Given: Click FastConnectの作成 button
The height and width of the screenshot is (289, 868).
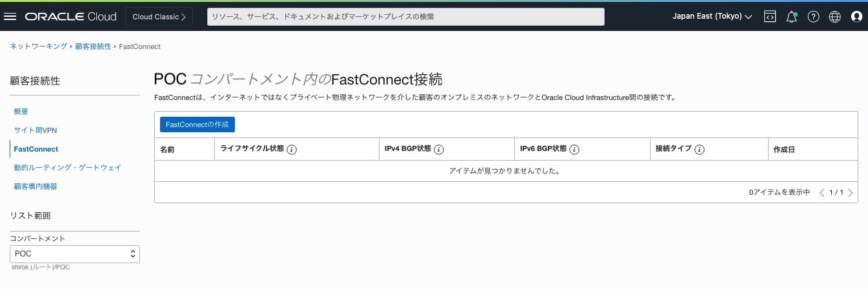Looking at the screenshot, I should (197, 125).
